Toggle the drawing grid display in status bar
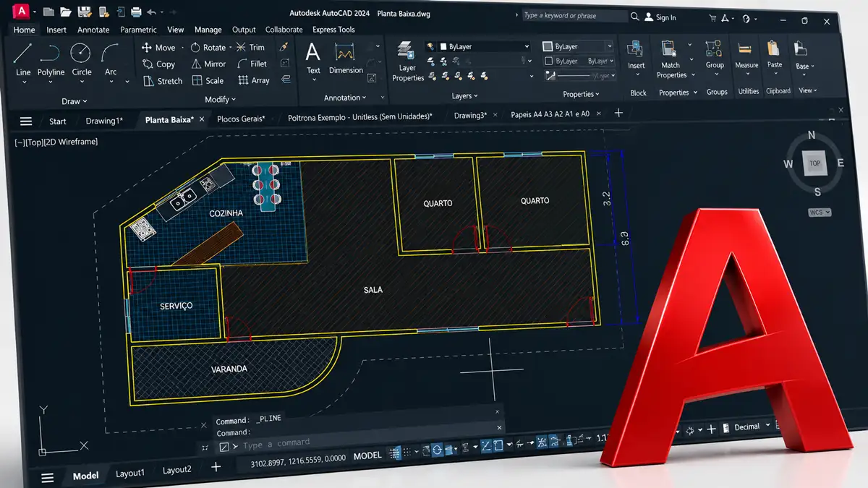The image size is (868, 488). [395, 454]
